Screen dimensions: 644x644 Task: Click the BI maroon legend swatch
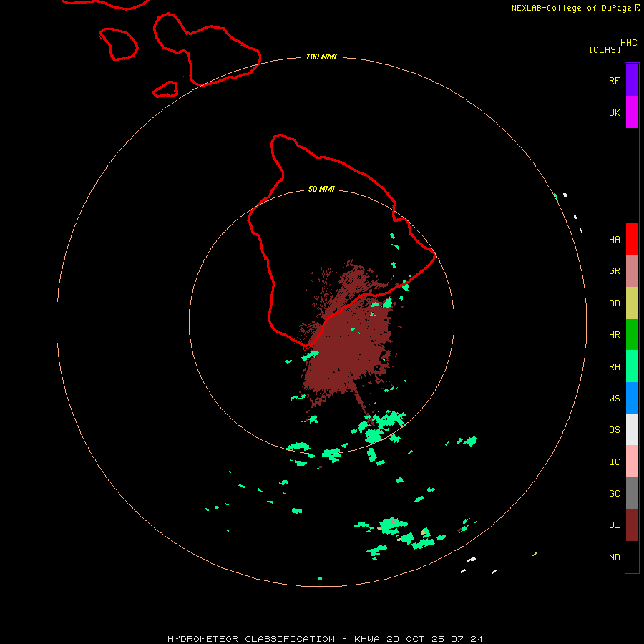(632, 525)
